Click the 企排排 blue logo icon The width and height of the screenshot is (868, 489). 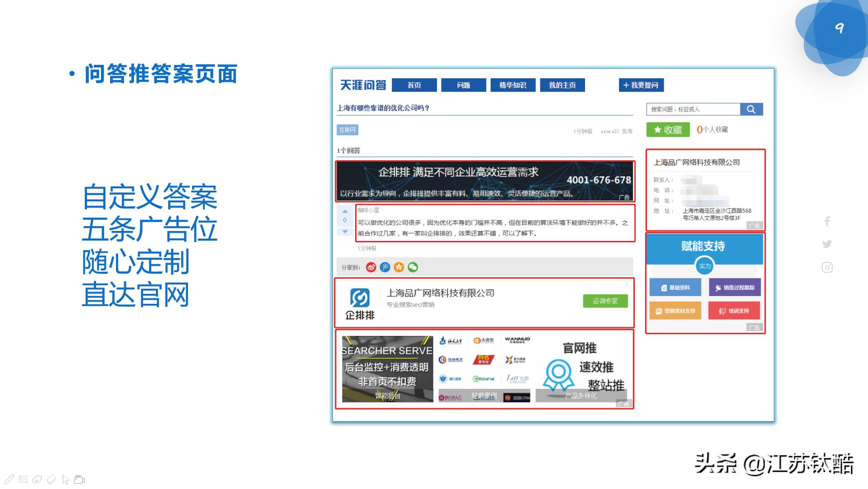(360, 298)
